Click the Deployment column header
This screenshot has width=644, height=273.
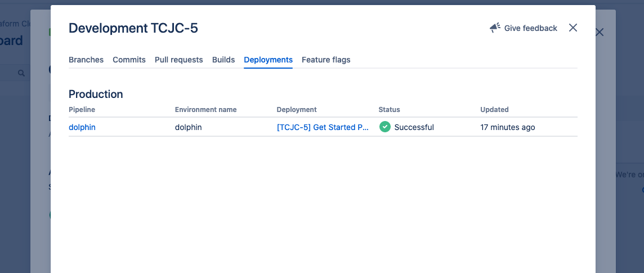point(297,110)
